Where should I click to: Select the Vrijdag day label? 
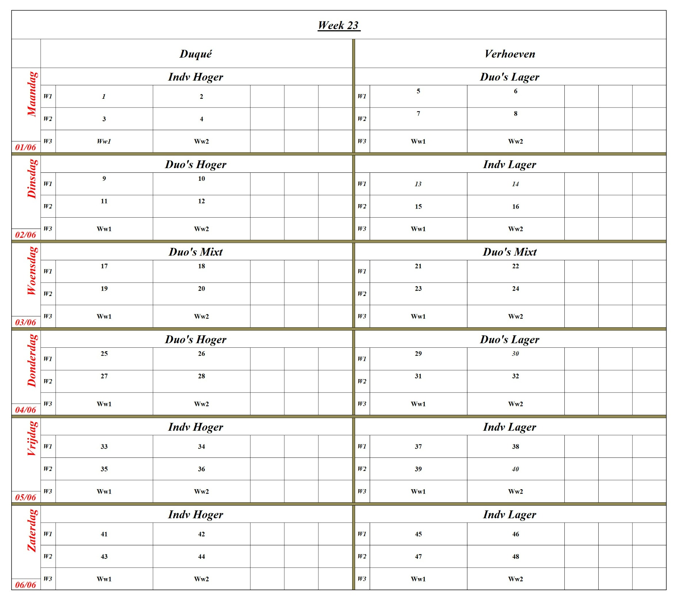(x=32, y=438)
